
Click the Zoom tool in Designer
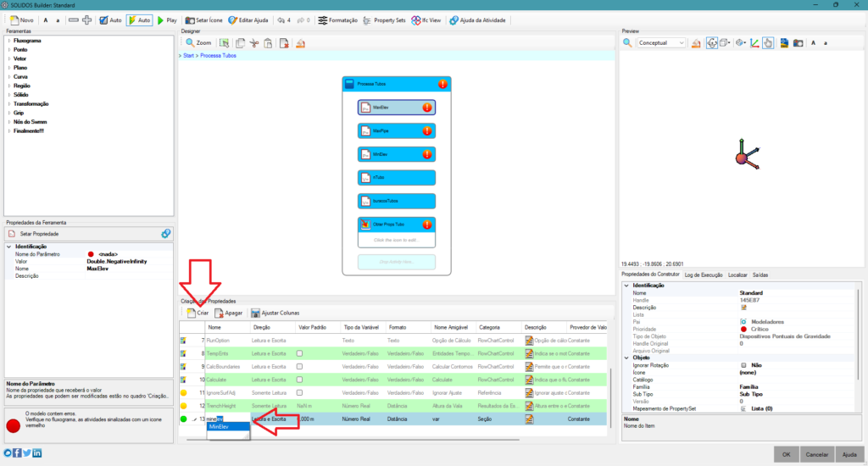[x=198, y=42]
